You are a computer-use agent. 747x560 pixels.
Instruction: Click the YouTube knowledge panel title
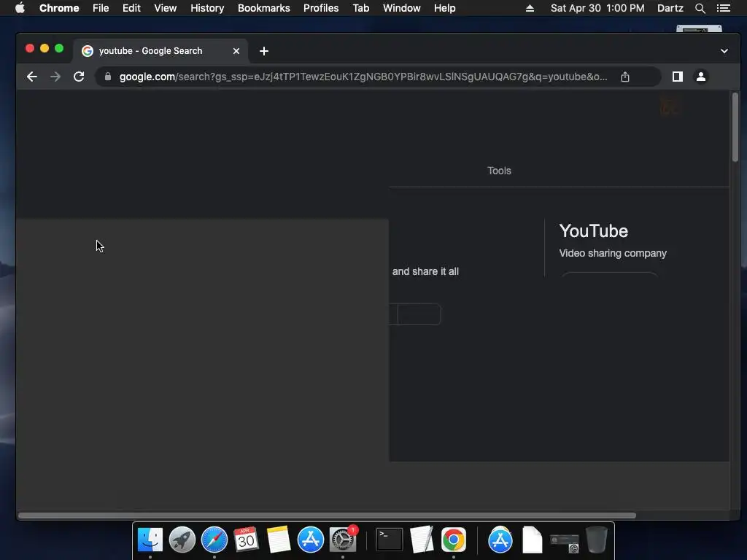(x=594, y=231)
